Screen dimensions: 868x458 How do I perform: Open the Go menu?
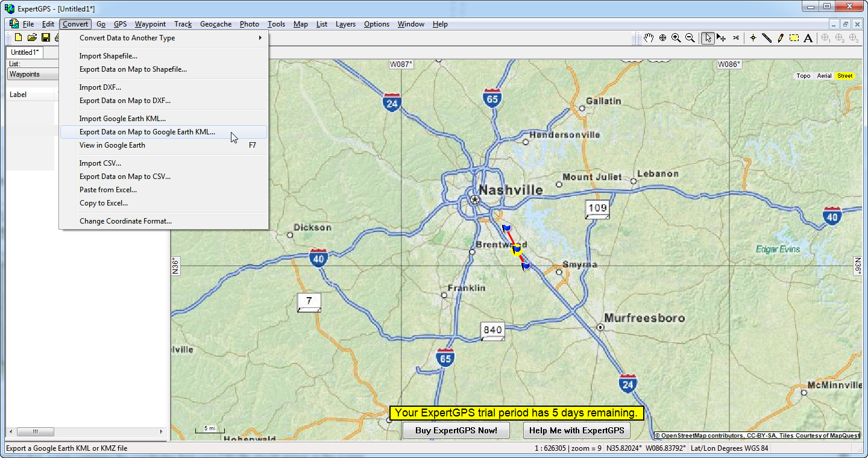[x=101, y=24]
